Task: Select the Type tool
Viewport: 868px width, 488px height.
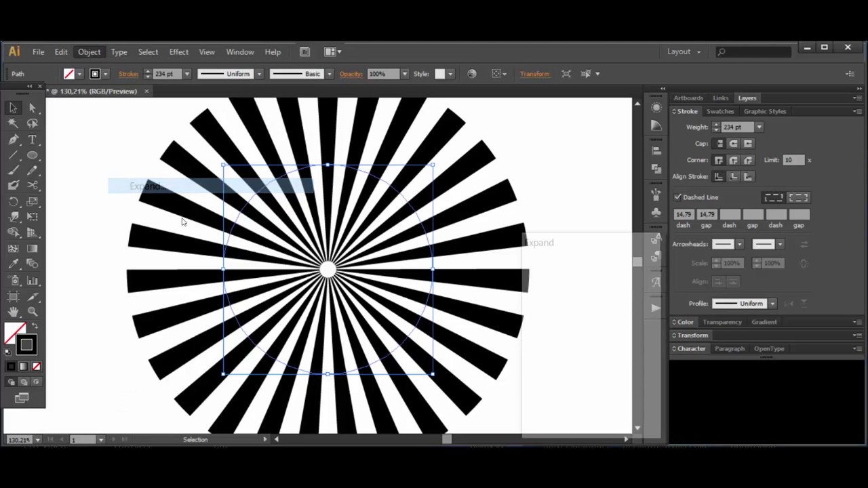Action: pyautogui.click(x=32, y=140)
